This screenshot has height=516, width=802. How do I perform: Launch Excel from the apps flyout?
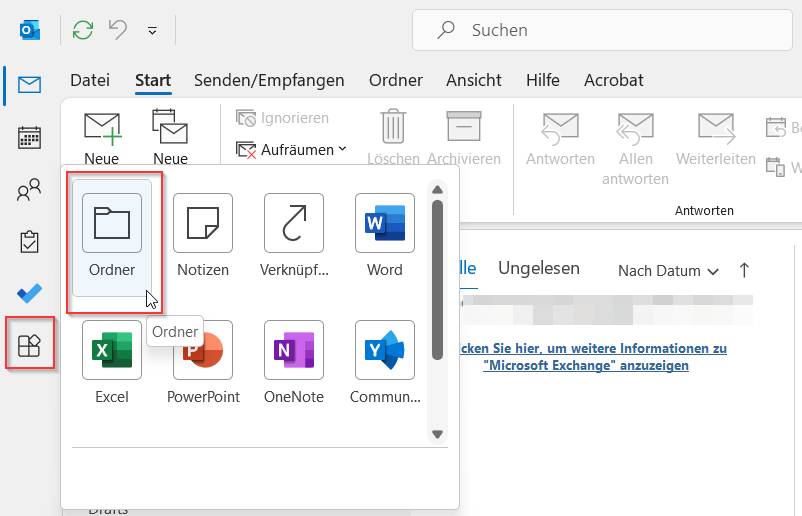click(112, 362)
